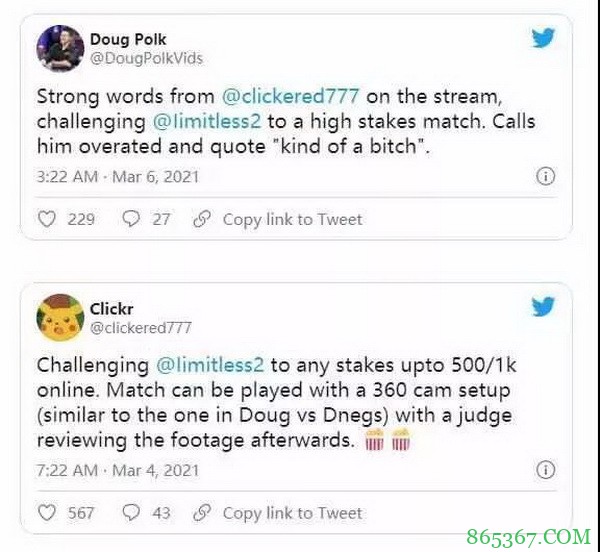Open @limitless2 mention in Clickr tweet

point(210,365)
